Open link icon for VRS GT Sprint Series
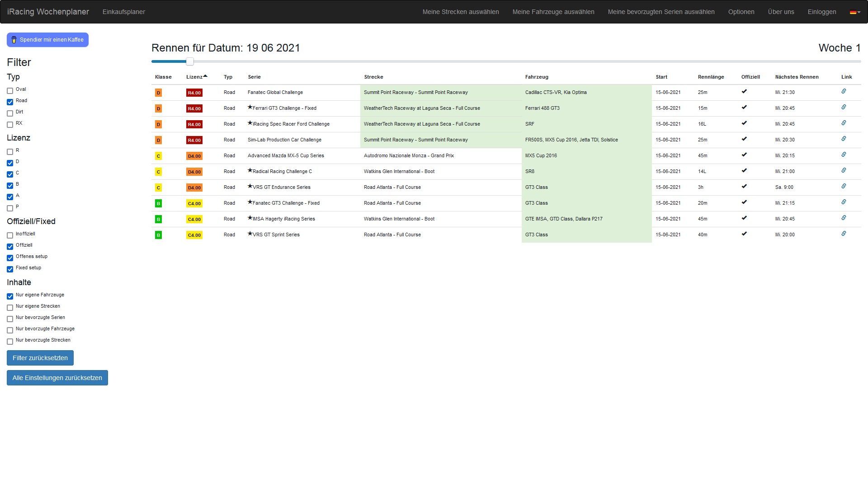 [x=844, y=234]
